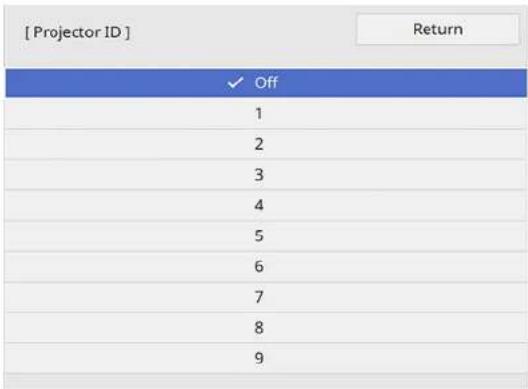
Task: Select the highlighted Off option
Action: (266, 83)
